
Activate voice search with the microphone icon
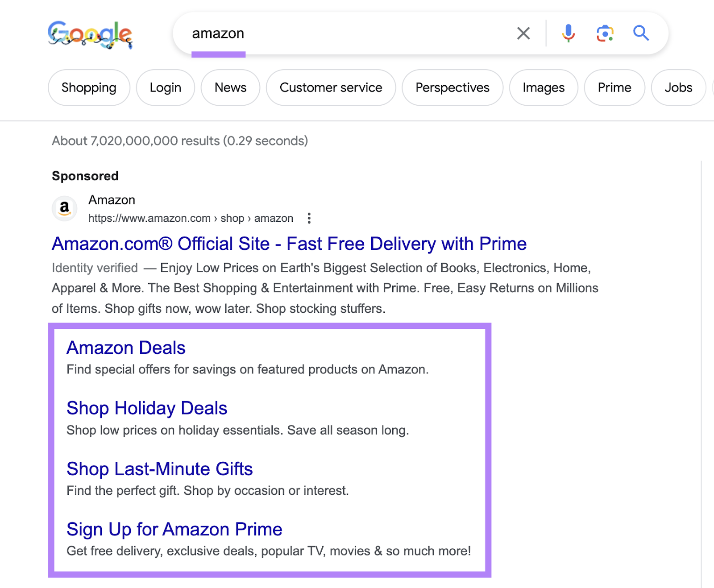[568, 33]
